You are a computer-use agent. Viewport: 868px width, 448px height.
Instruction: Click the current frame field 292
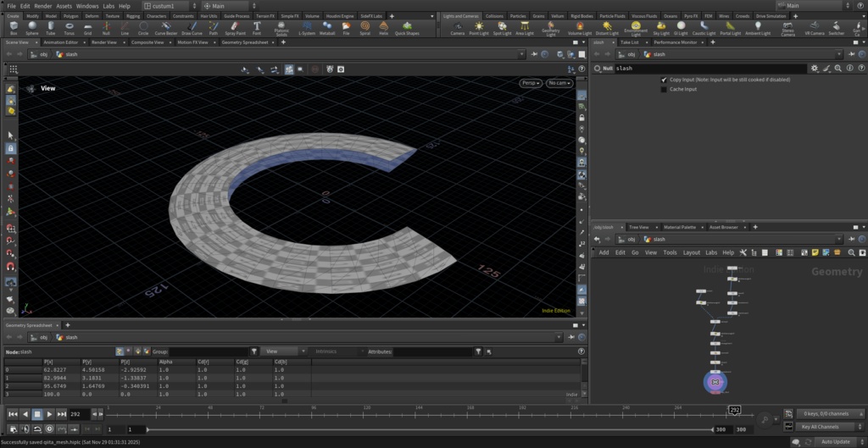click(79, 414)
